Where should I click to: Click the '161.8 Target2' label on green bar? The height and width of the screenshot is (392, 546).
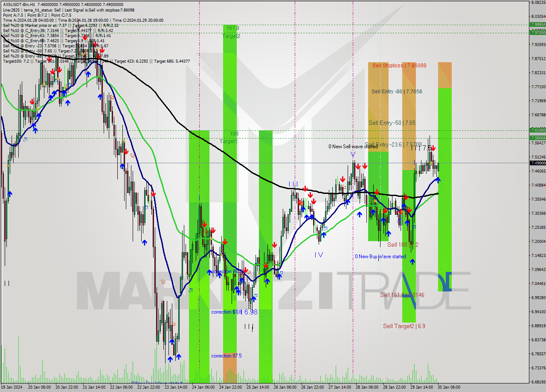click(x=231, y=32)
